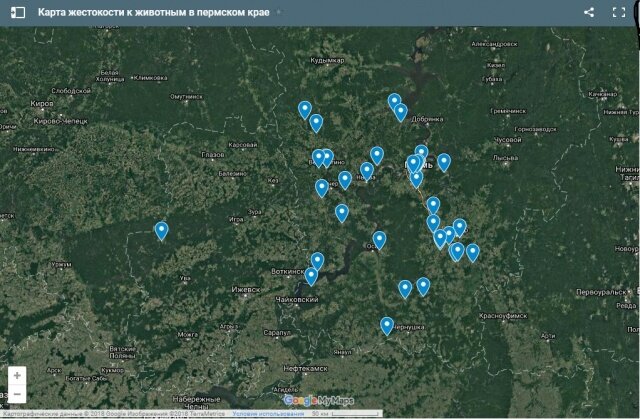640x419 pixels.
Task: Click the Лысьва city label
Action: tap(505, 157)
